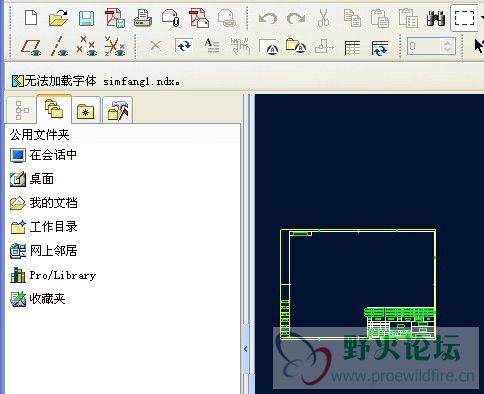484x394 pixels.
Task: Collapse the navigator panel with side arrow
Action: (246, 349)
